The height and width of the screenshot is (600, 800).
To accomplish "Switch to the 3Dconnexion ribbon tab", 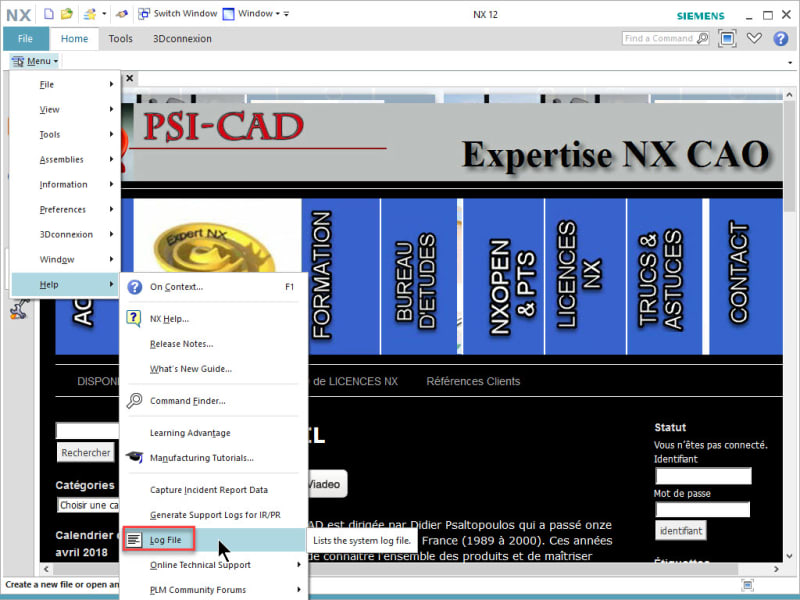I will point(182,39).
